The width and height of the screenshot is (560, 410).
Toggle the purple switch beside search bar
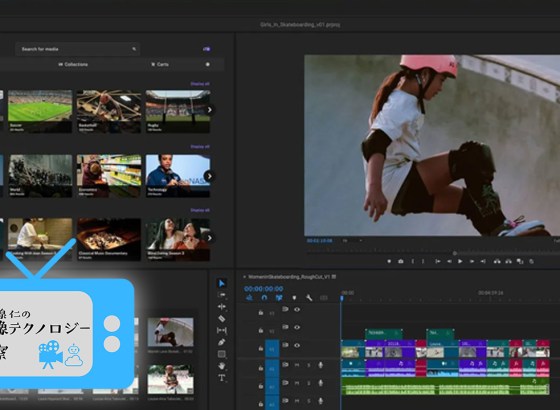206,49
